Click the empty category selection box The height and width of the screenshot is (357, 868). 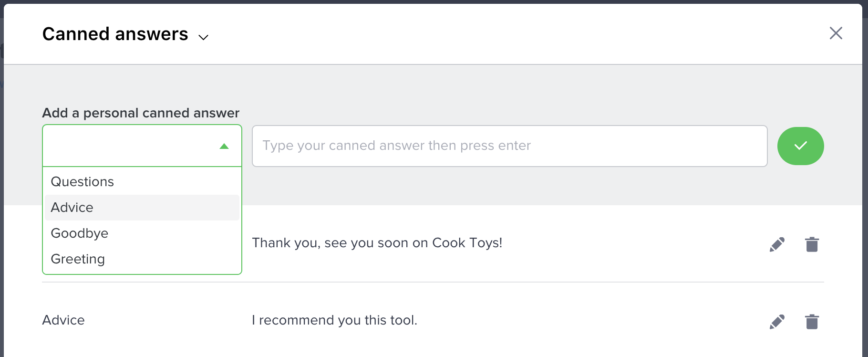coord(129,146)
